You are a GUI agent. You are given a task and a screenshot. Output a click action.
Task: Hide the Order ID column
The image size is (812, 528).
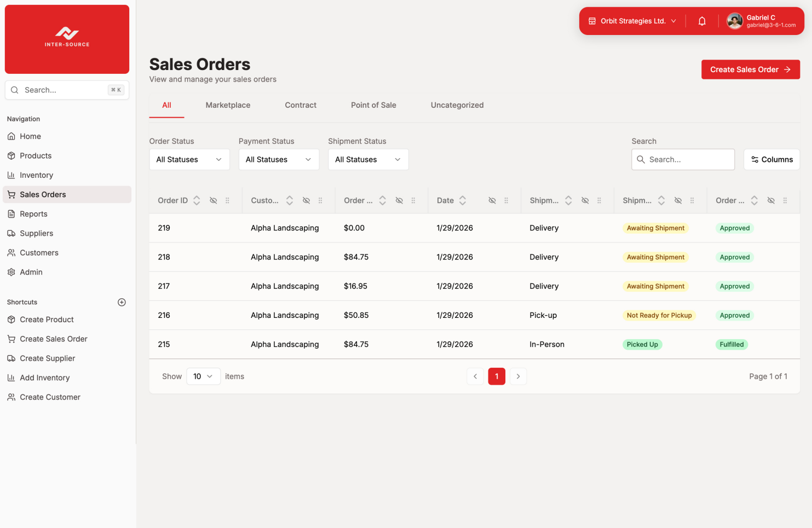tap(214, 201)
